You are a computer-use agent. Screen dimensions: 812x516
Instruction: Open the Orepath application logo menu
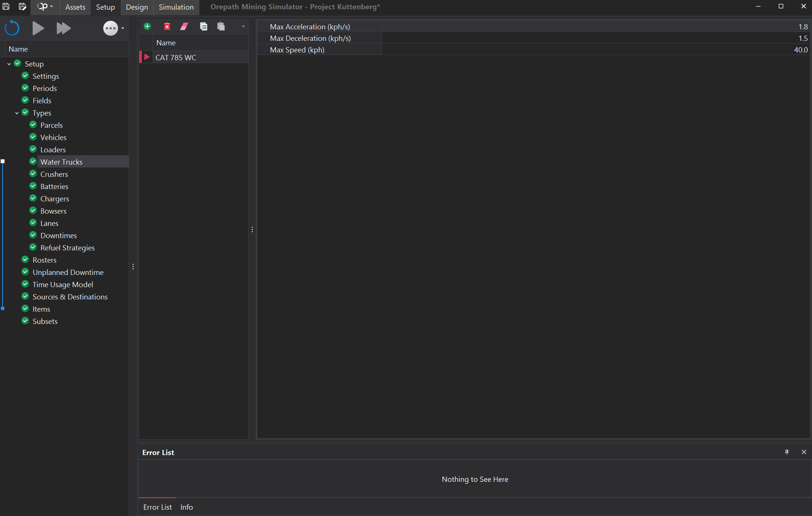[45, 7]
